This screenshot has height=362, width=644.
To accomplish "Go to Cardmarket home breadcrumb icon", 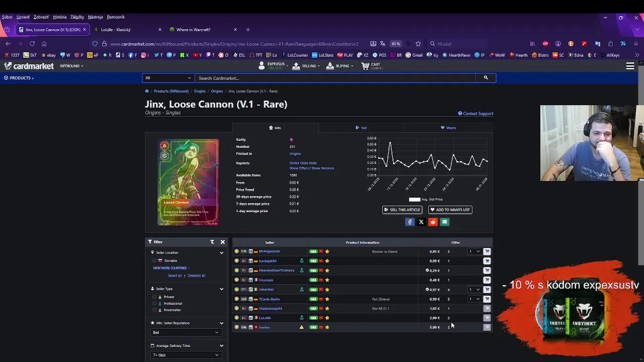I will point(147,91).
